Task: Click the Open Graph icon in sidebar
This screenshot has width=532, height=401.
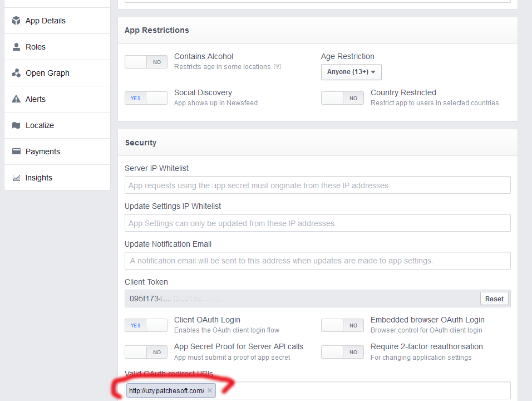Action: tap(16, 73)
